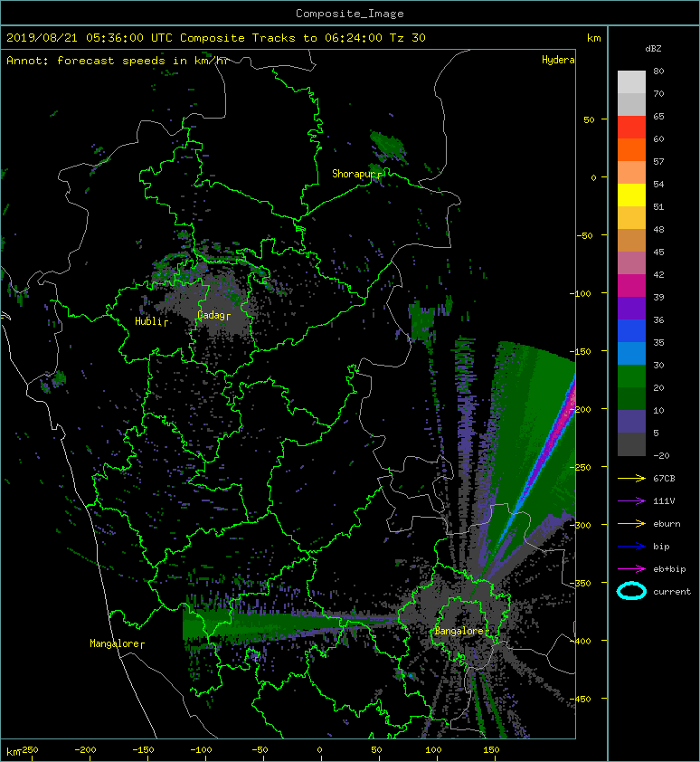Select the slate purple 5-10 dBZ band
The image size is (700, 762).
631,422
